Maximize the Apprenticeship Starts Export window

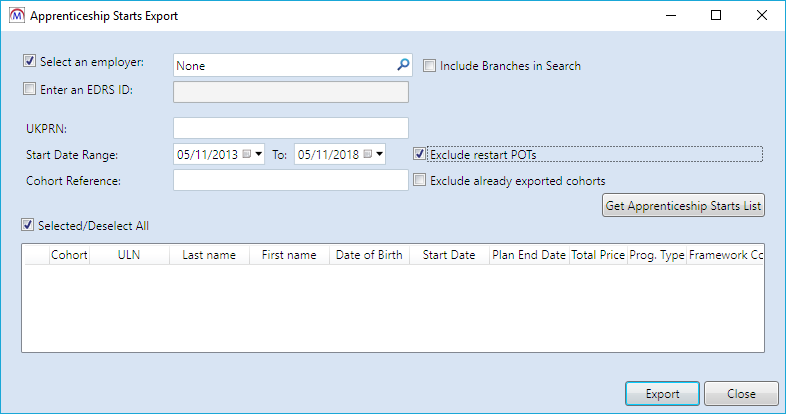click(x=716, y=16)
